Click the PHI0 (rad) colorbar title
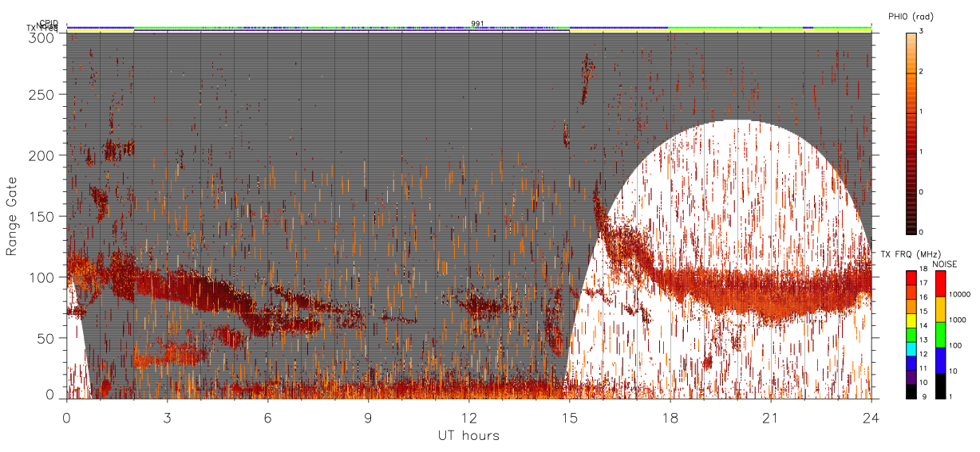The height and width of the screenshot is (452, 980). (911, 17)
